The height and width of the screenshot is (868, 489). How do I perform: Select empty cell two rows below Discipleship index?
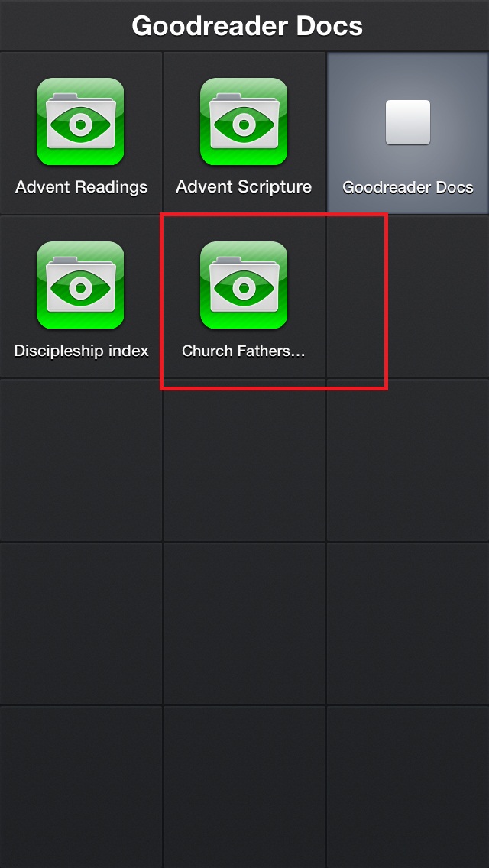(x=81, y=623)
